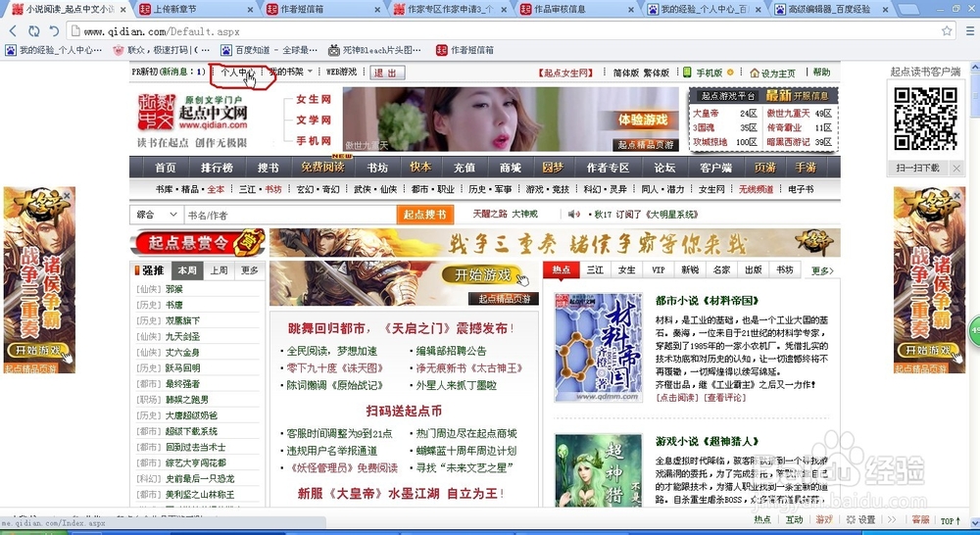Click the 手机版 phone icon
Screen dimensions: 980x535
(687, 73)
